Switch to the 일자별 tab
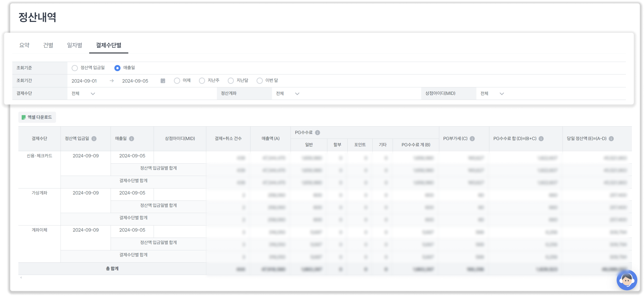Screen dimensions: 644x296 coord(74,45)
